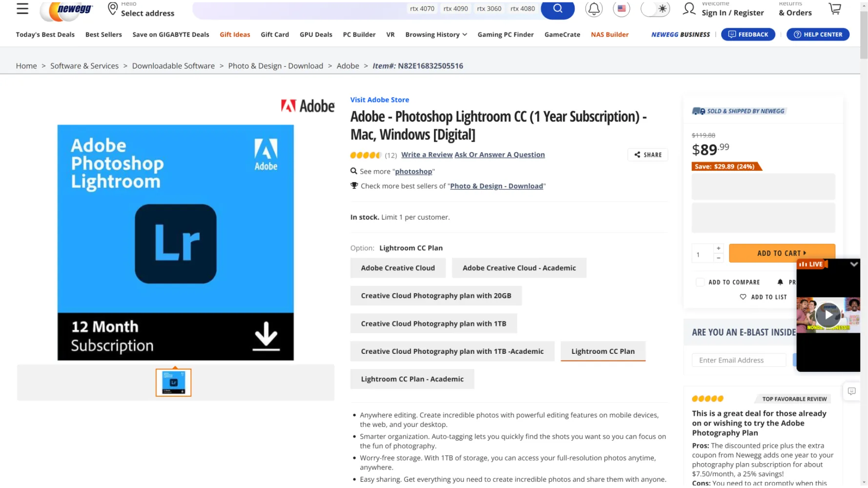Image resolution: width=868 pixels, height=488 pixels.
Task: Click the search magnifier button
Action: point(558,9)
